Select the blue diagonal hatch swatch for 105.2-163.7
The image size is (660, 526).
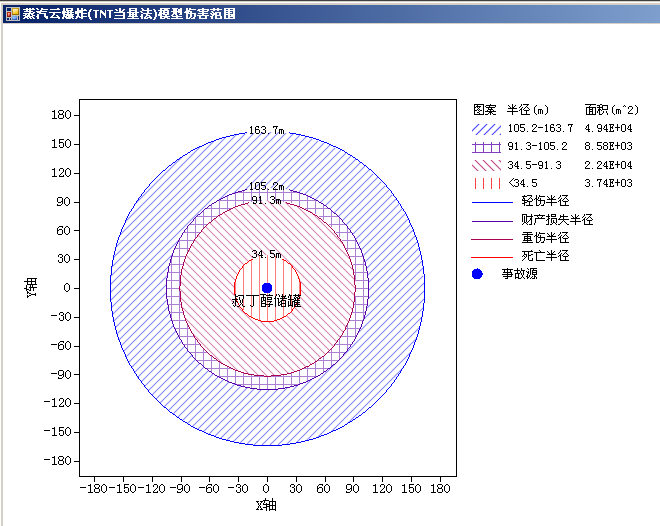coord(486,129)
